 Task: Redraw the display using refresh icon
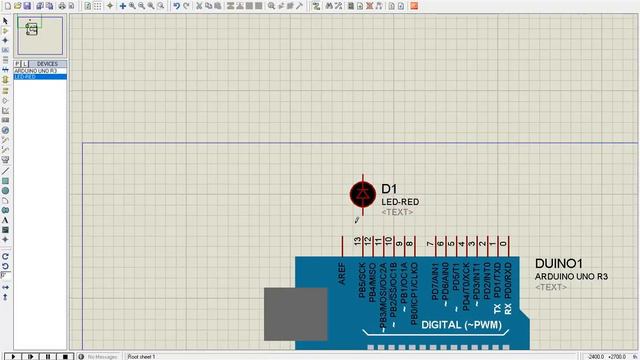point(88,6)
